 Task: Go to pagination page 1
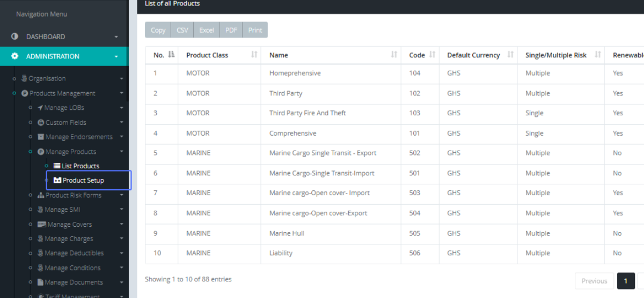[x=625, y=281]
